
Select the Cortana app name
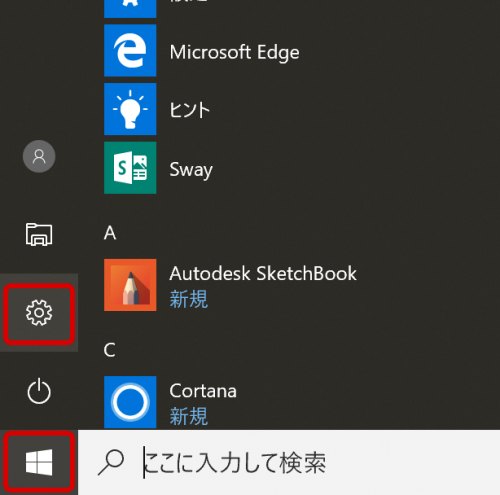coord(203,391)
